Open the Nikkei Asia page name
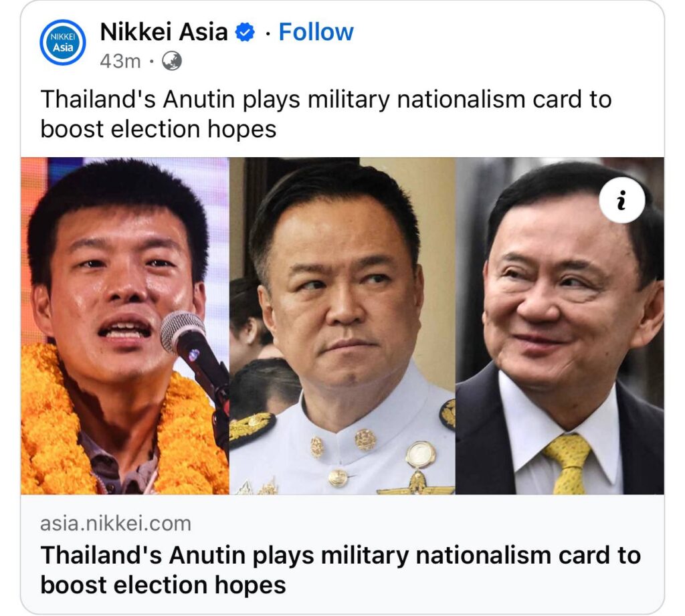This screenshot has height=616, width=685. (164, 32)
